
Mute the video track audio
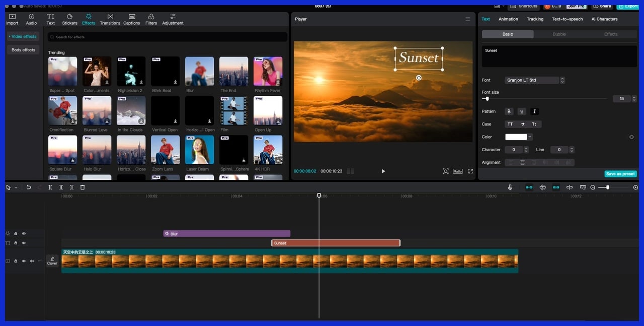click(32, 261)
